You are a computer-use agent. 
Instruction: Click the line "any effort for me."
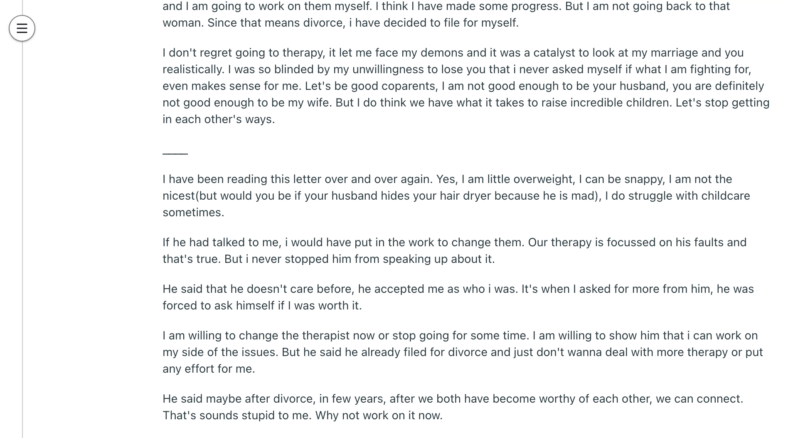point(209,369)
